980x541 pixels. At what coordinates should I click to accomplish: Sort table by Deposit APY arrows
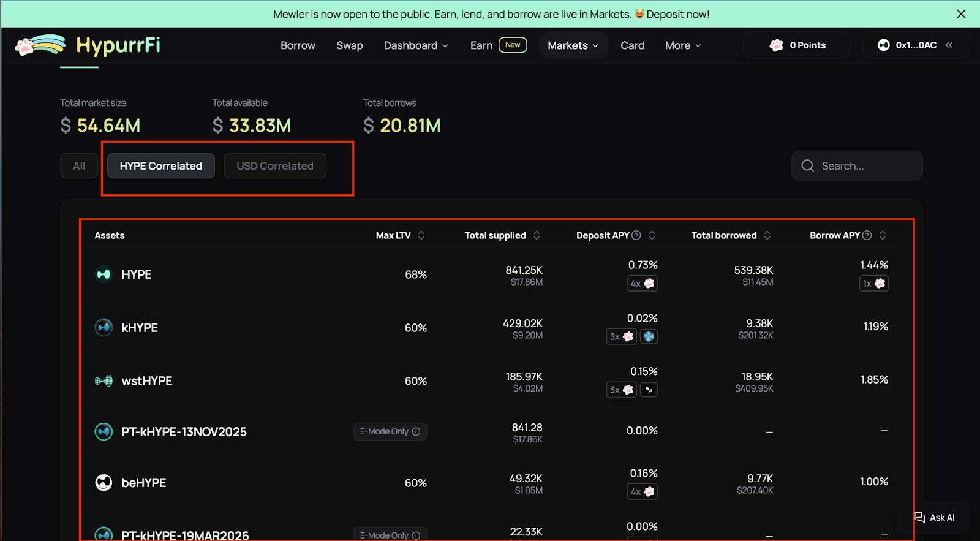point(652,235)
